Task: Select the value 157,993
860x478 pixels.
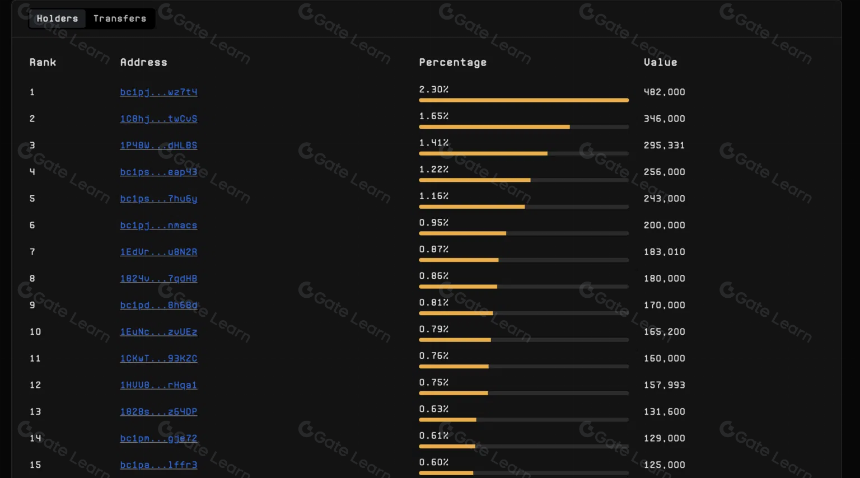Action: (x=664, y=385)
